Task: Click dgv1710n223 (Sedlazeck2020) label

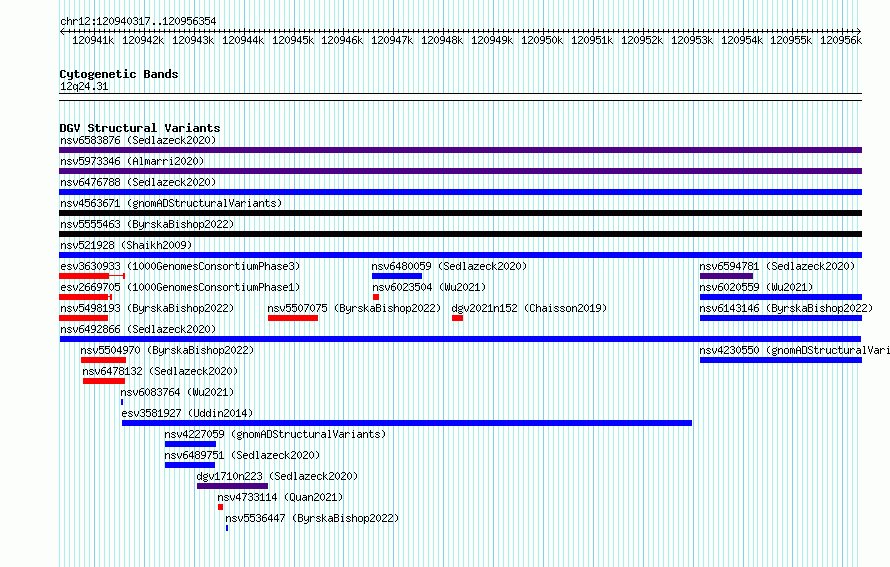Action: pyautogui.click(x=278, y=476)
